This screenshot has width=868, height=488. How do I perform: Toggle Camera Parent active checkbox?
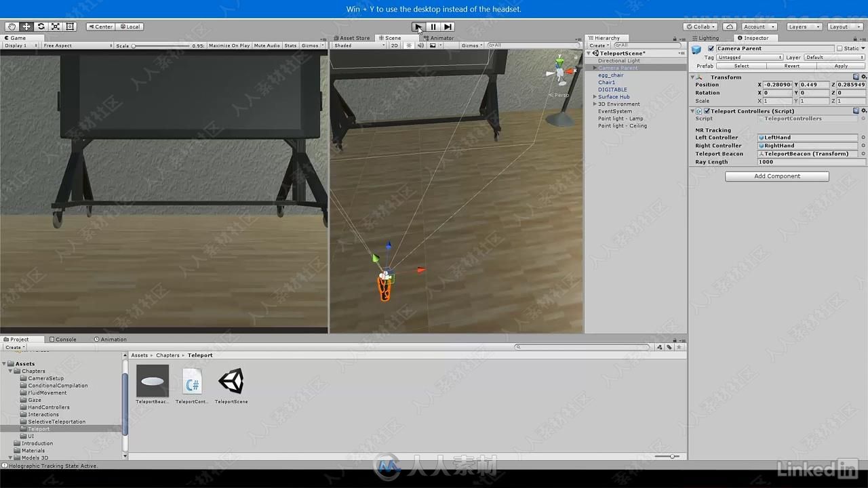click(711, 48)
